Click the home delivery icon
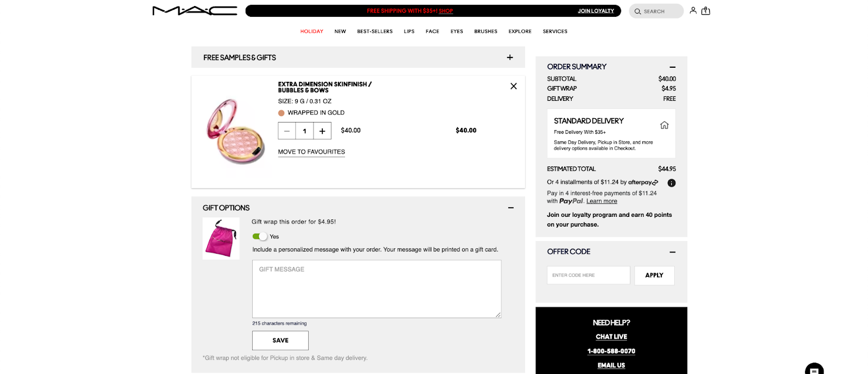 point(664,125)
